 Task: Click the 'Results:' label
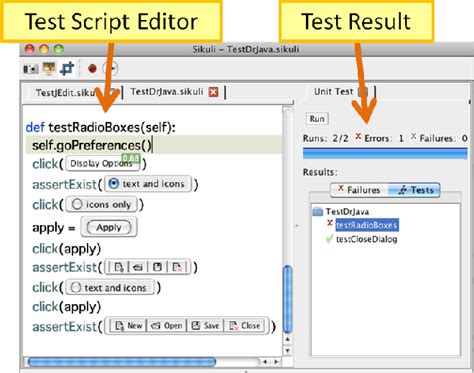pyautogui.click(x=320, y=172)
